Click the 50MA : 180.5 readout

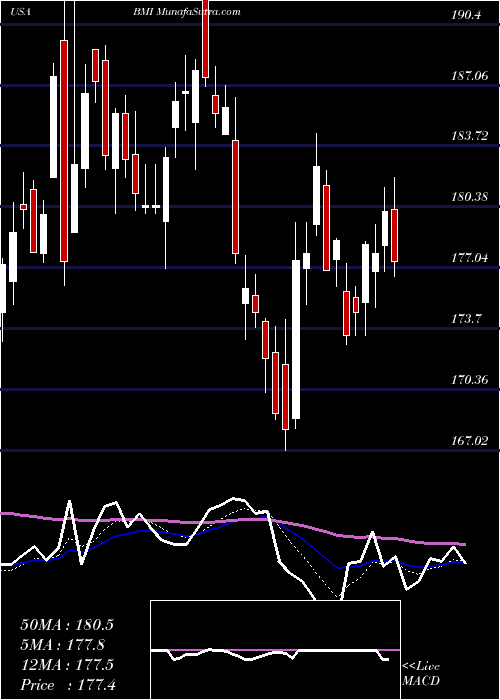coord(67,625)
